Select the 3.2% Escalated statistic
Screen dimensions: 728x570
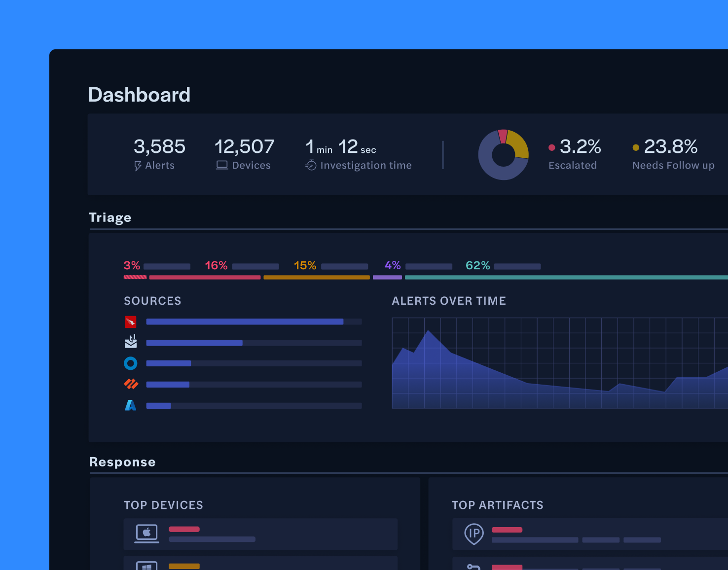(x=580, y=146)
